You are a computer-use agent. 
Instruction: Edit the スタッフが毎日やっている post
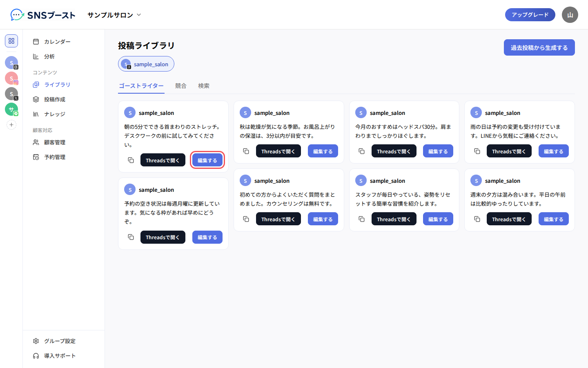tap(438, 219)
